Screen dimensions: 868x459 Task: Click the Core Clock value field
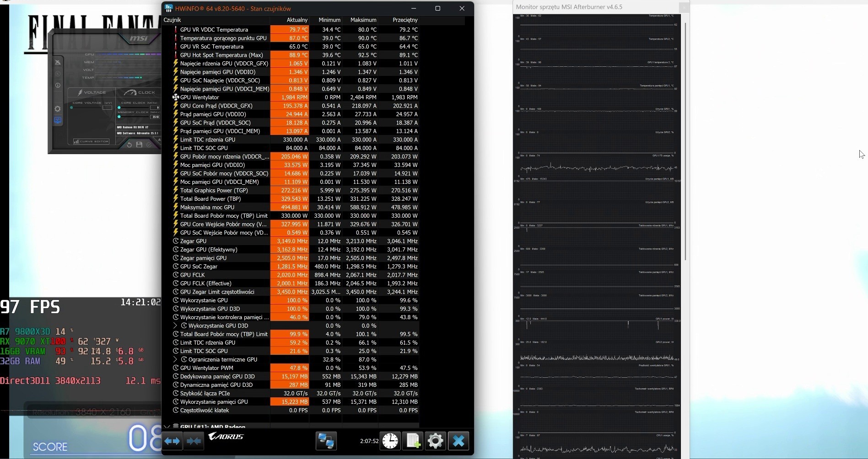(155, 107)
